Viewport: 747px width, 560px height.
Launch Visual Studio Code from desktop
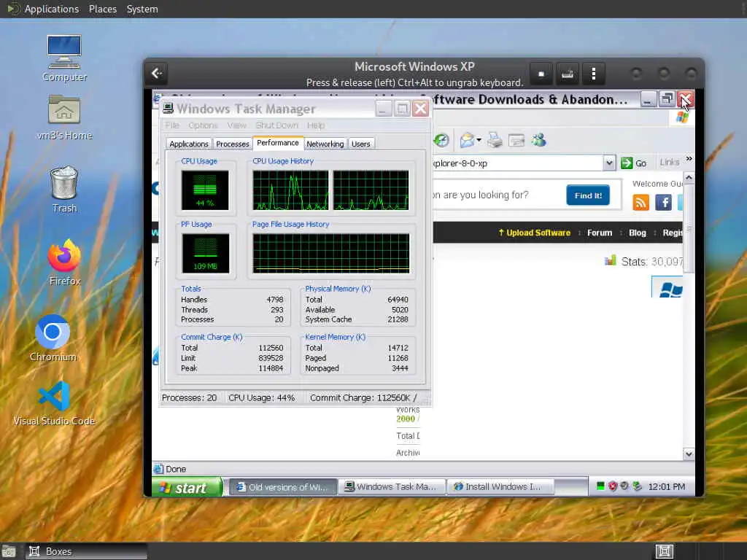pyautogui.click(x=54, y=402)
